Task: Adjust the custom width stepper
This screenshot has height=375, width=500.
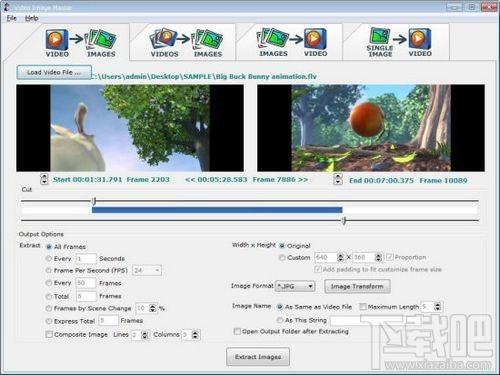Action: click(x=340, y=257)
